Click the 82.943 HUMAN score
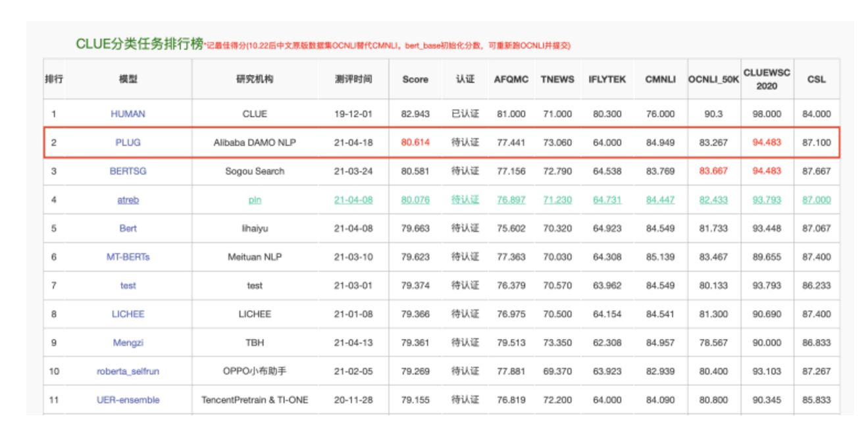This screenshot has width=868, height=424. pos(415,114)
